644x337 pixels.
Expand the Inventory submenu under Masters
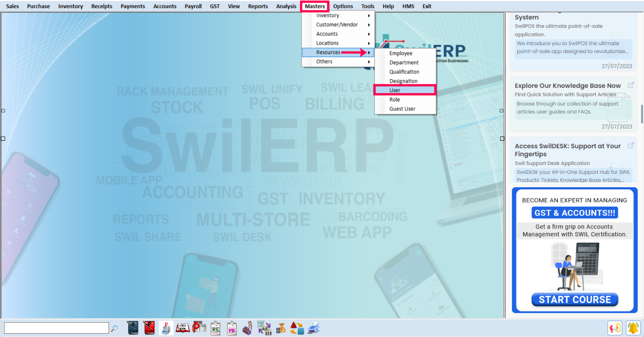[338, 15]
